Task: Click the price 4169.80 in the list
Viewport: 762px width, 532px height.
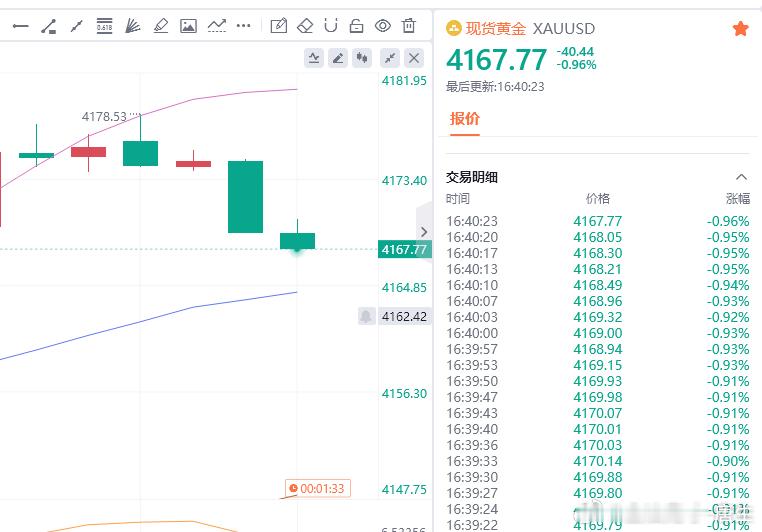Action: 598,493
